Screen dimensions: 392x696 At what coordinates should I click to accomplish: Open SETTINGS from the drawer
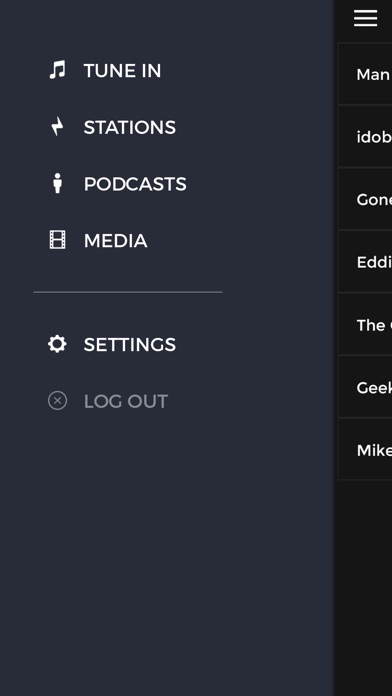130,344
